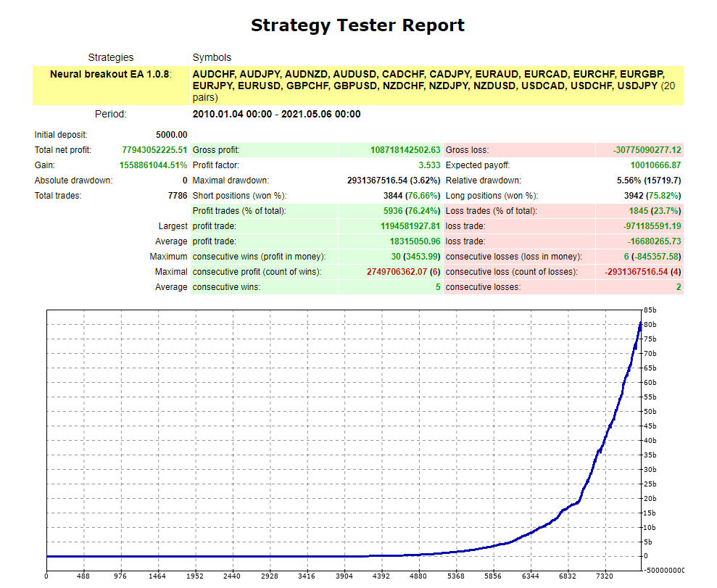Click the Symbols column header

click(212, 57)
